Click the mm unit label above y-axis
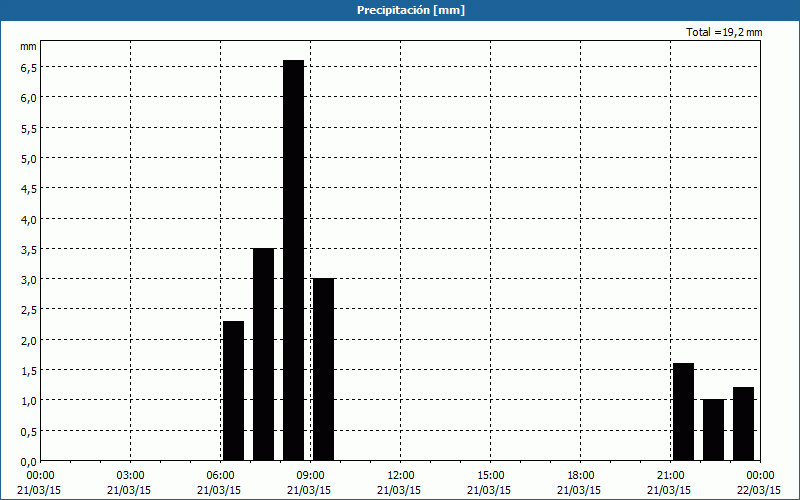This screenshot has width=800, height=500. coord(28,46)
